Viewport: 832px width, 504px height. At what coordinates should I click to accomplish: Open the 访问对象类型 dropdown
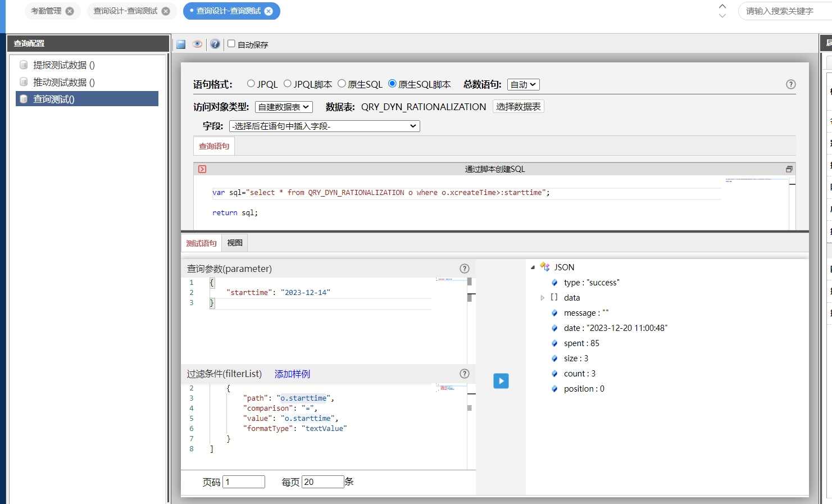click(284, 107)
